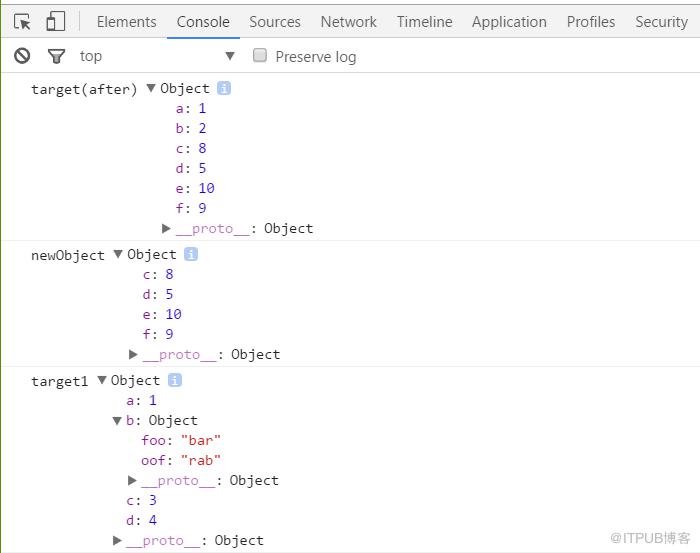The height and width of the screenshot is (553, 700).
Task: Select oof: "rab" property
Action: [181, 460]
